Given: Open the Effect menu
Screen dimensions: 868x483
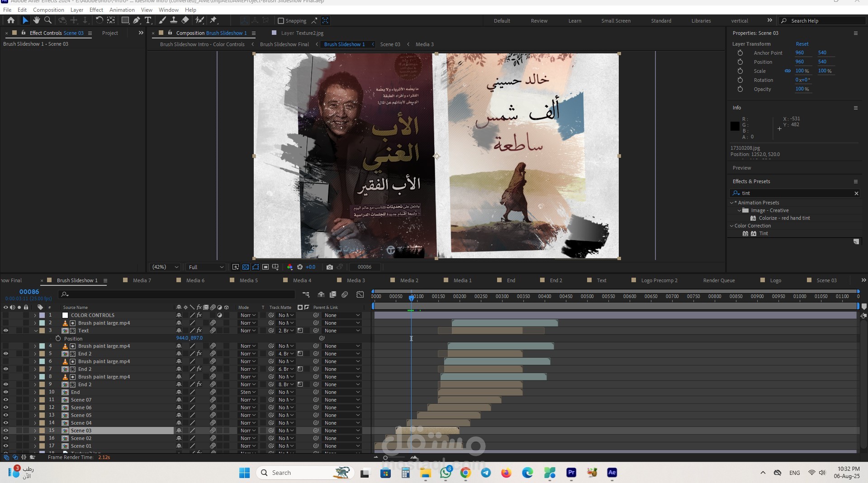Looking at the screenshot, I should pos(96,9).
